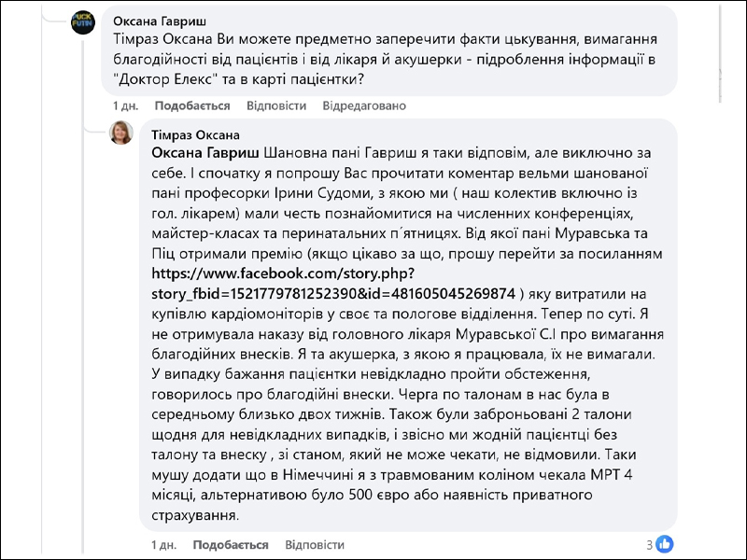Click Тімраз Оксана's profile photo
747x560 pixels.
tap(121, 133)
